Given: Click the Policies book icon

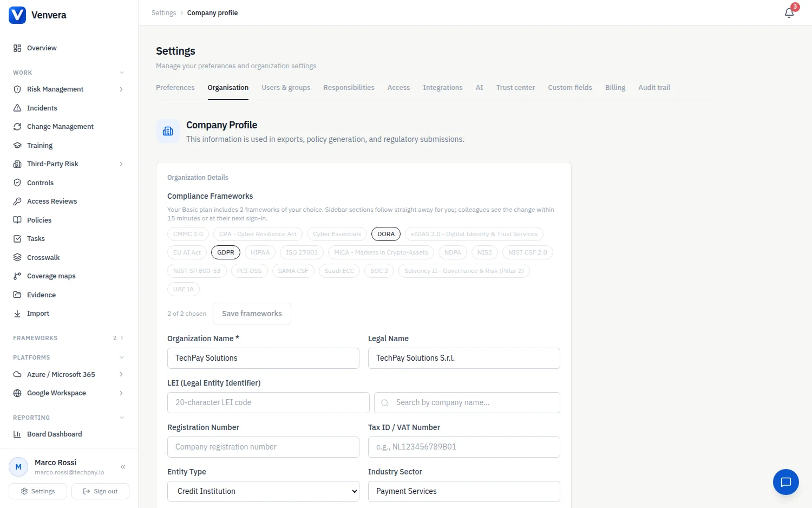Looking at the screenshot, I should click(17, 220).
